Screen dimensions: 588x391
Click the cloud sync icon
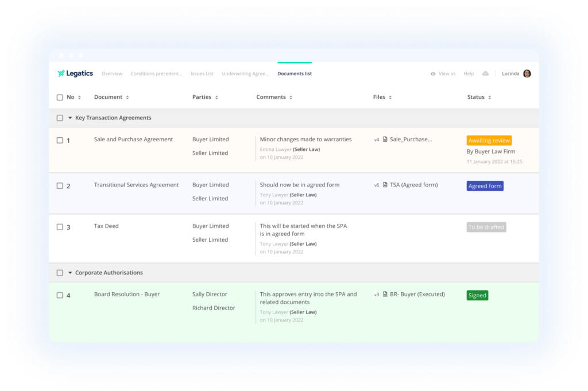(x=485, y=73)
